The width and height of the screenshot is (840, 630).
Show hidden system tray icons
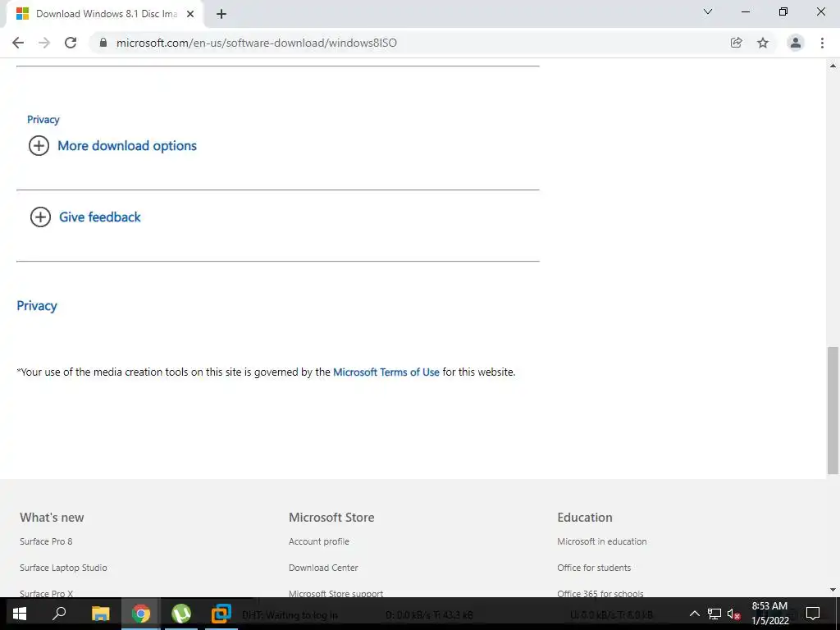[x=694, y=614]
